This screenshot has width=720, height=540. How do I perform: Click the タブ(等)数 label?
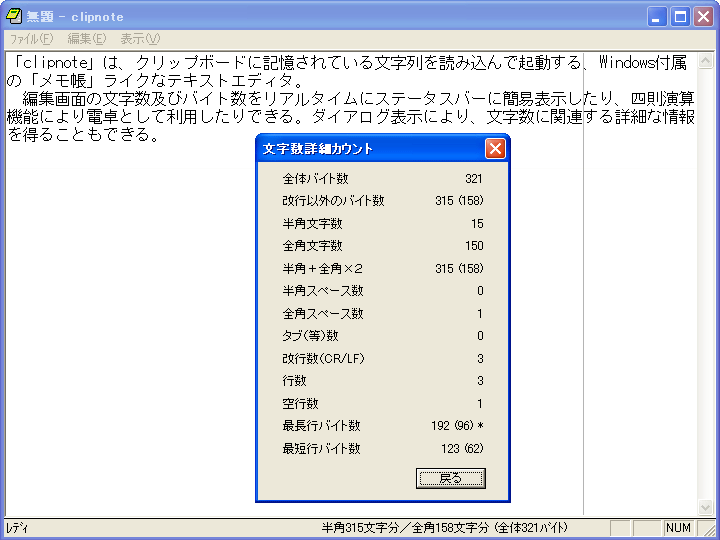pyautogui.click(x=310, y=336)
